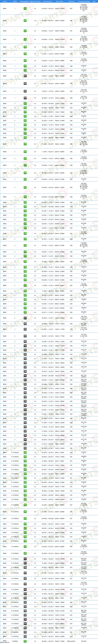
Task: Click petrol icon for 4.0 309kW/420KM E93 row
Action: pyautogui.click(x=25, y=304)
